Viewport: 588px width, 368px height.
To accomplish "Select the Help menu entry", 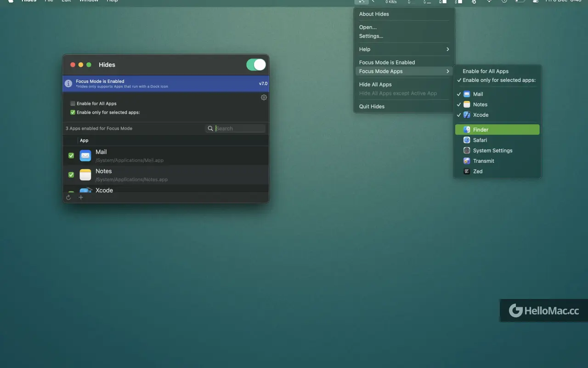I will coord(404,49).
